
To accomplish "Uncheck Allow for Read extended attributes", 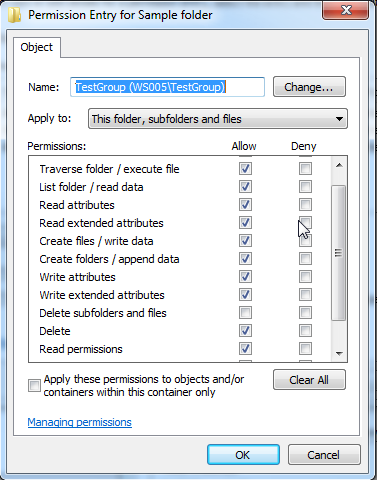I will pos(245,223).
